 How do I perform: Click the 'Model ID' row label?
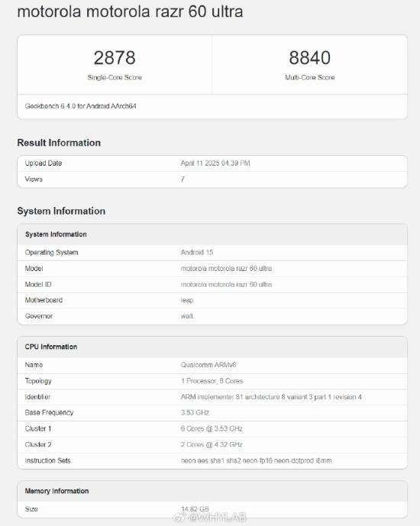[x=38, y=285]
